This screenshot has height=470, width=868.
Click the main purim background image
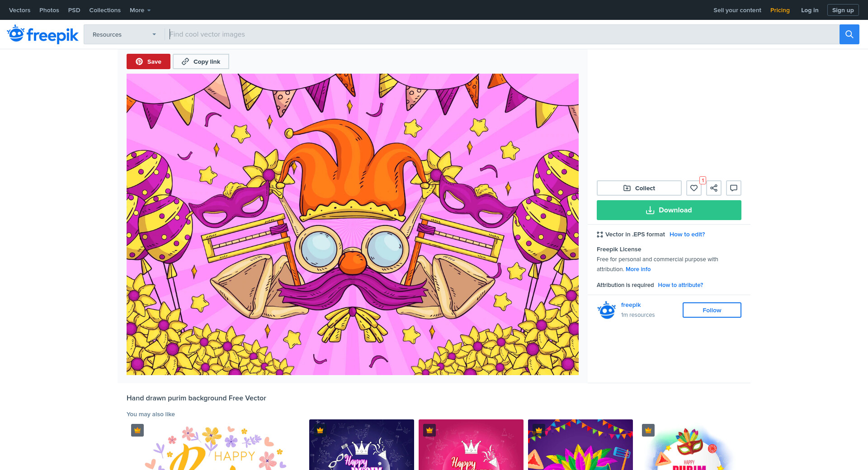[353, 224]
